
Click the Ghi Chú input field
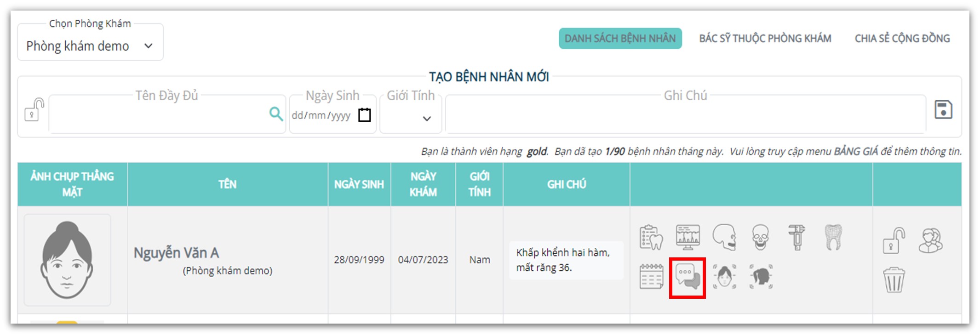[x=686, y=114]
